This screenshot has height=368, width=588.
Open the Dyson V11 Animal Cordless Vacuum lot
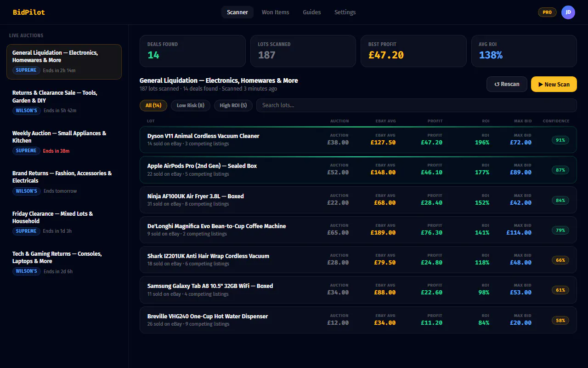click(x=358, y=139)
